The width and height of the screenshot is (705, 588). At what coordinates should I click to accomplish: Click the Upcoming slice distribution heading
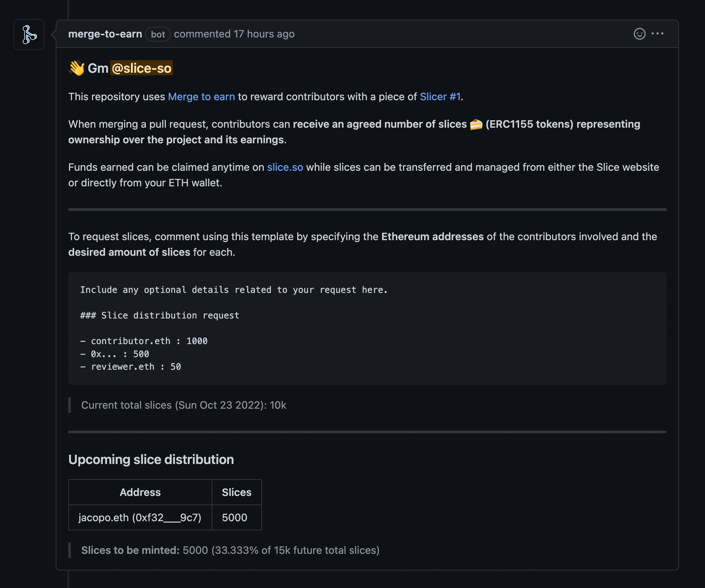point(151,459)
